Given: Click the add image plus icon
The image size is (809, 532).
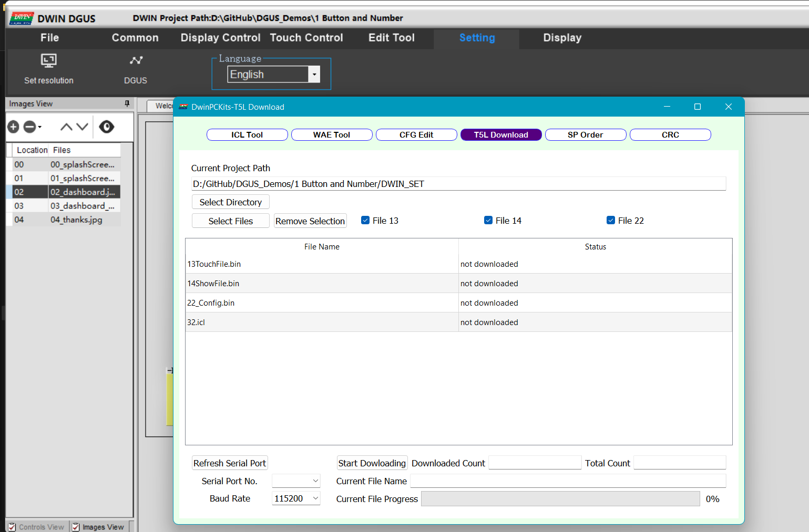Looking at the screenshot, I should click(14, 127).
